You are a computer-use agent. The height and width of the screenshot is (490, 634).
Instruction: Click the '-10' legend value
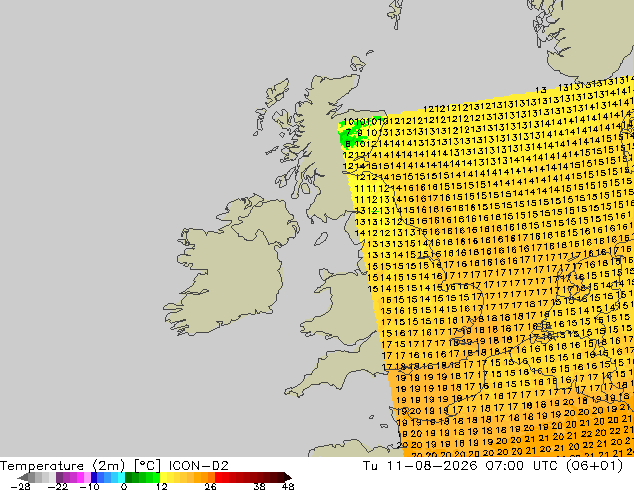coord(89,486)
